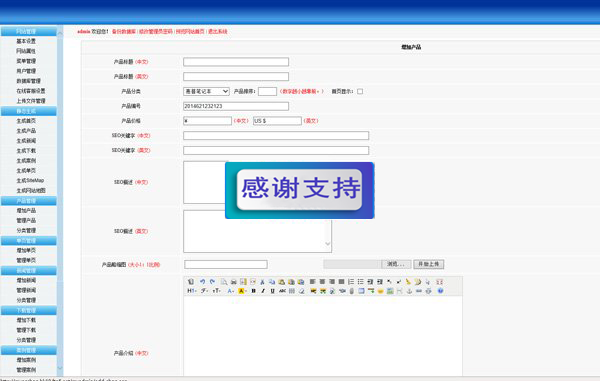Insert a table via editor toolbar
The width and height of the screenshot is (600, 381).
tap(361, 291)
